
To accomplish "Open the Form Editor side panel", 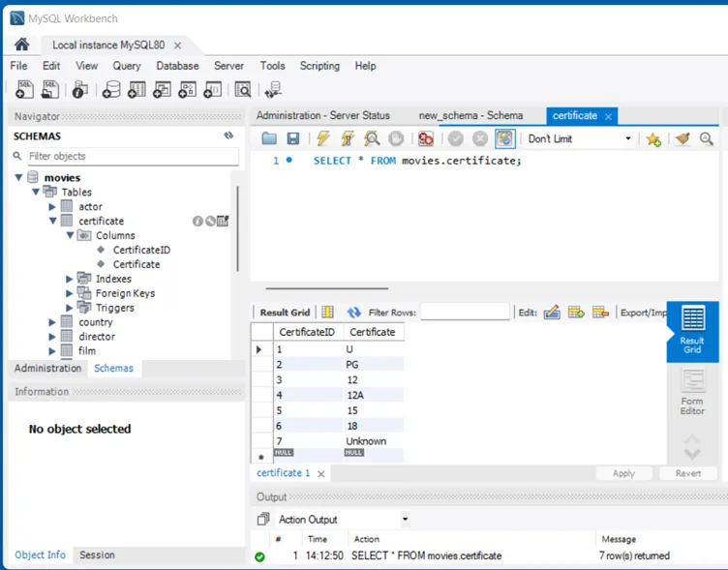I will click(692, 393).
